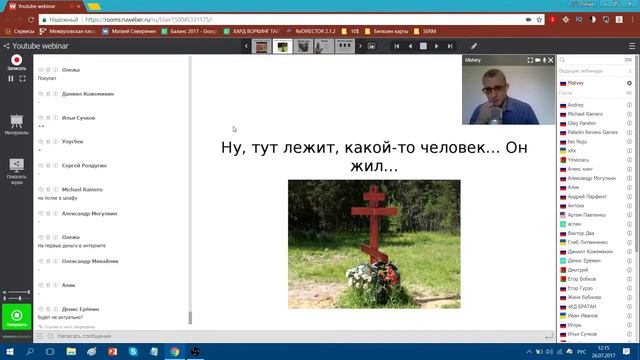Jump to the first slide
The height and width of the screenshot is (360, 640).
click(397, 46)
